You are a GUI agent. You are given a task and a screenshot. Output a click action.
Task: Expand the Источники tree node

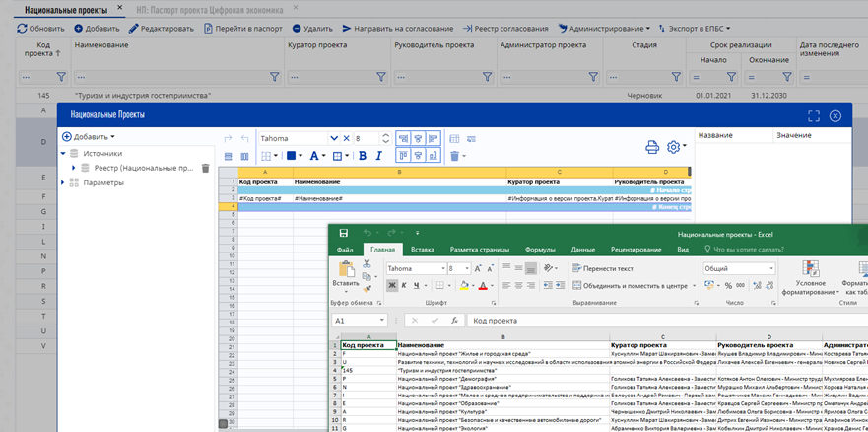click(65, 154)
